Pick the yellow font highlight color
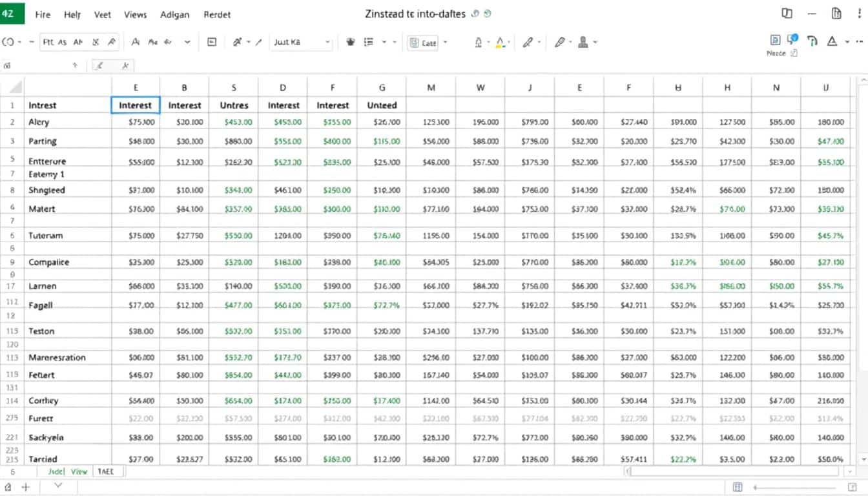This screenshot has height=496, width=868. pos(500,43)
